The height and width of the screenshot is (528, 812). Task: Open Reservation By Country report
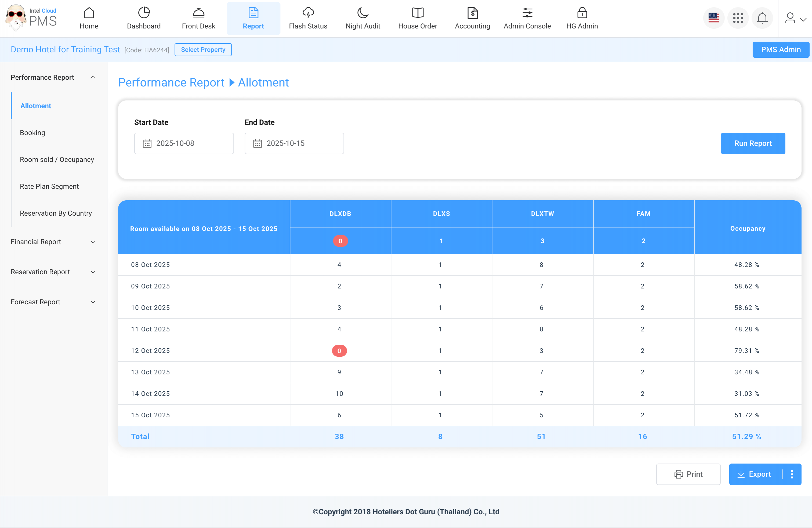tap(56, 213)
